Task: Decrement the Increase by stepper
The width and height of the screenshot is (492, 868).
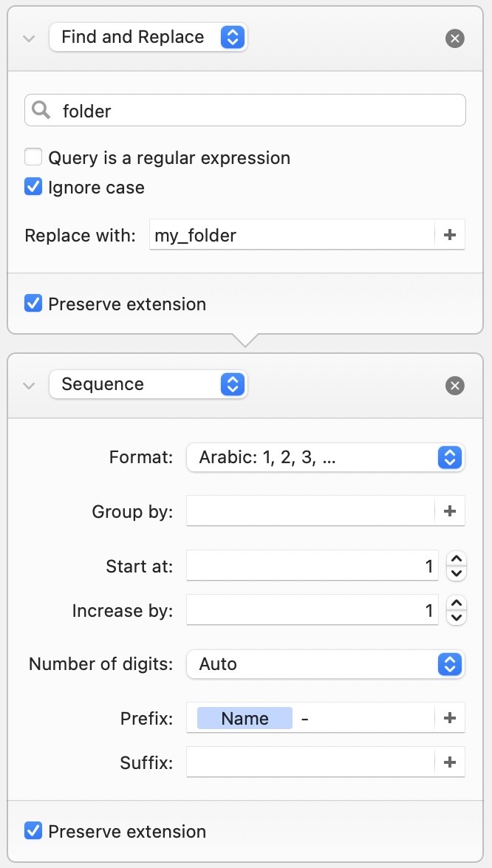Action: [x=456, y=618]
